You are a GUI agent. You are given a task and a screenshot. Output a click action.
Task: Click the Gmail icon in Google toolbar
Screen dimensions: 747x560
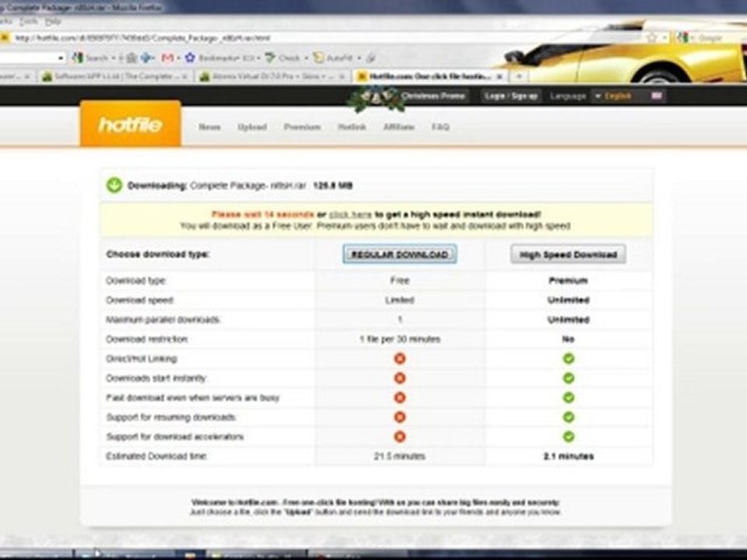167,58
